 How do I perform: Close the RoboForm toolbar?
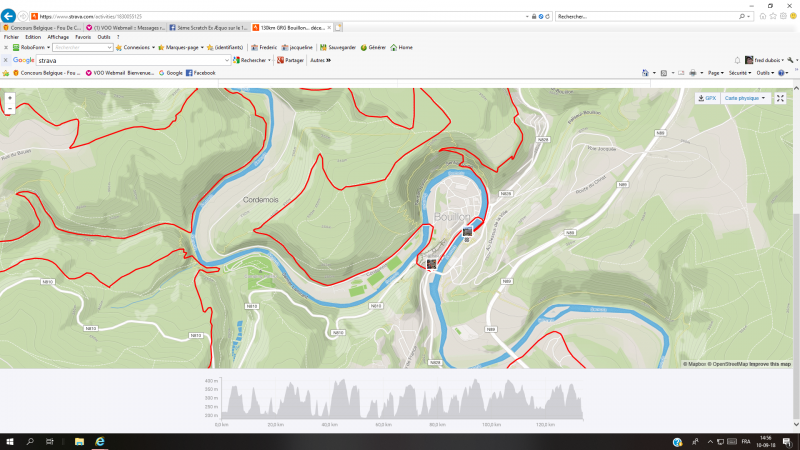click(x=6, y=47)
